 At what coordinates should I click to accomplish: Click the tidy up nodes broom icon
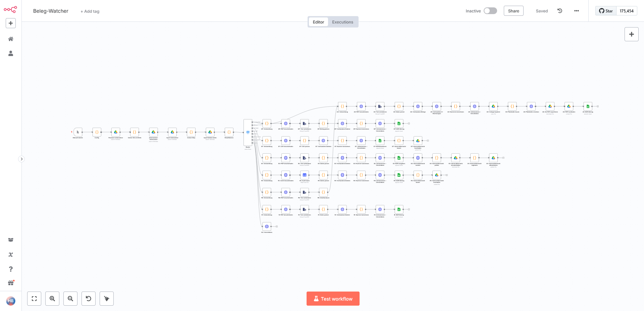107,299
